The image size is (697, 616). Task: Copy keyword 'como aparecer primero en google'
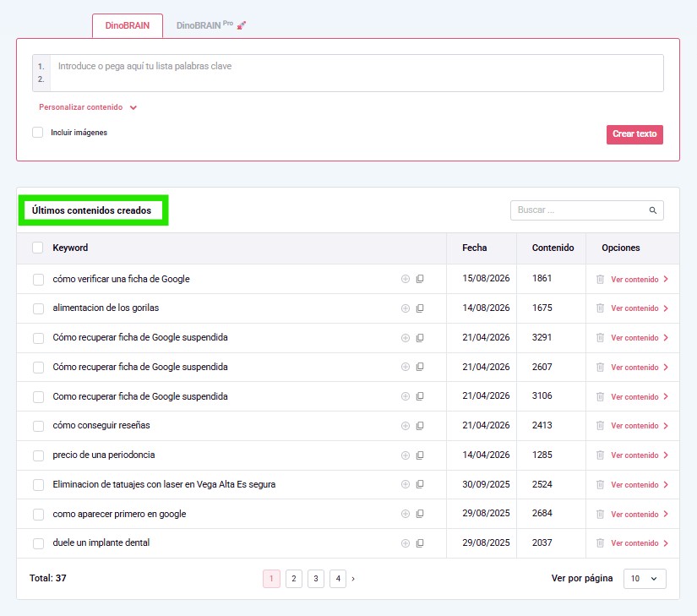(x=420, y=514)
